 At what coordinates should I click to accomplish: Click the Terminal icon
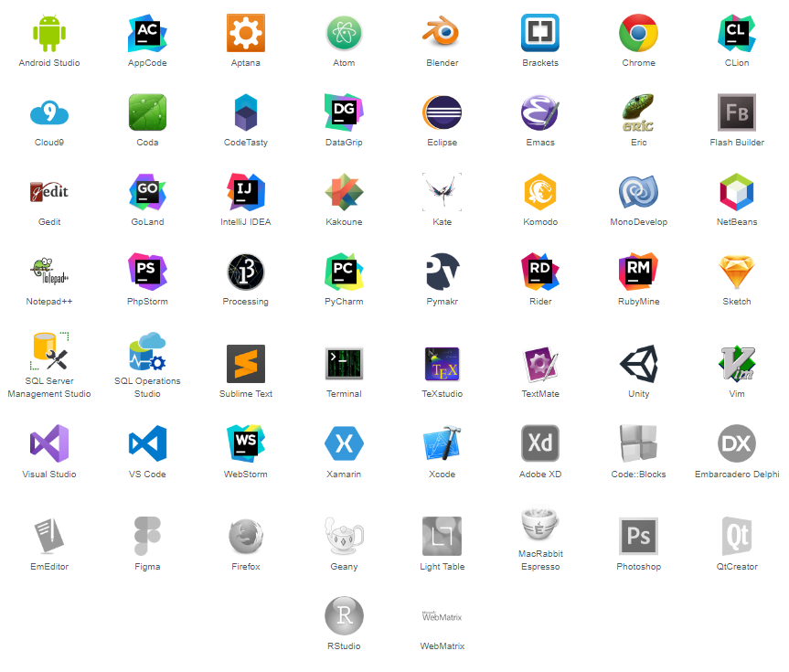[344, 364]
